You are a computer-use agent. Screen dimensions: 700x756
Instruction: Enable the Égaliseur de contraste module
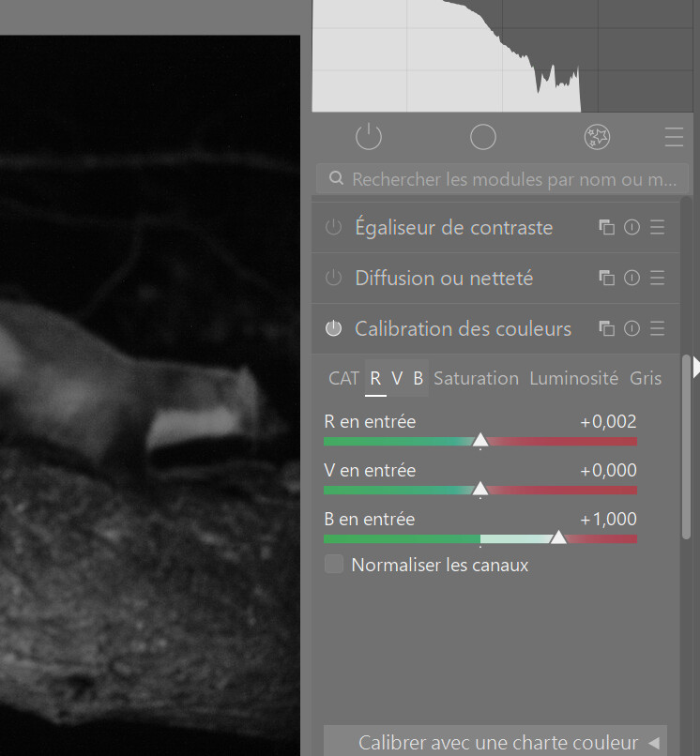click(x=333, y=227)
